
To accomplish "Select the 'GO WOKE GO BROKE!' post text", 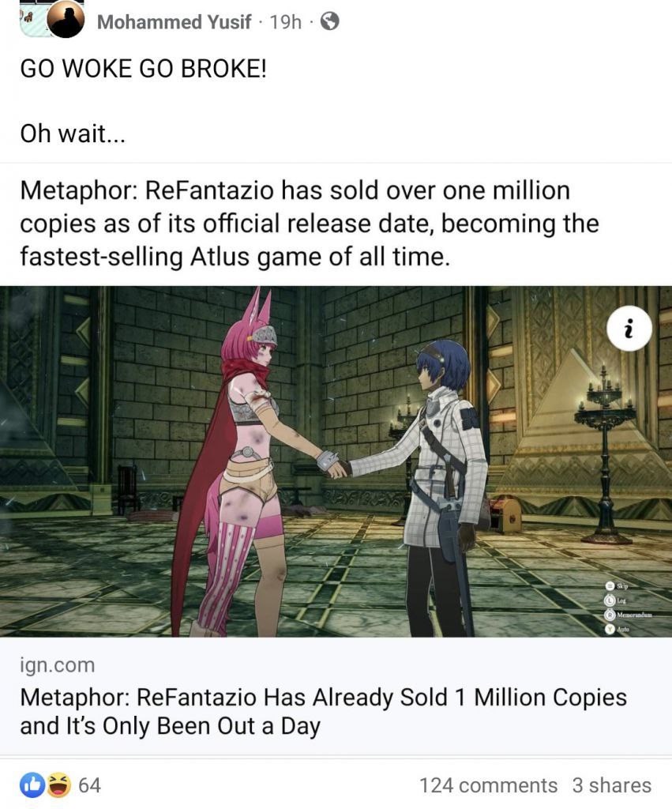I will point(144,69).
